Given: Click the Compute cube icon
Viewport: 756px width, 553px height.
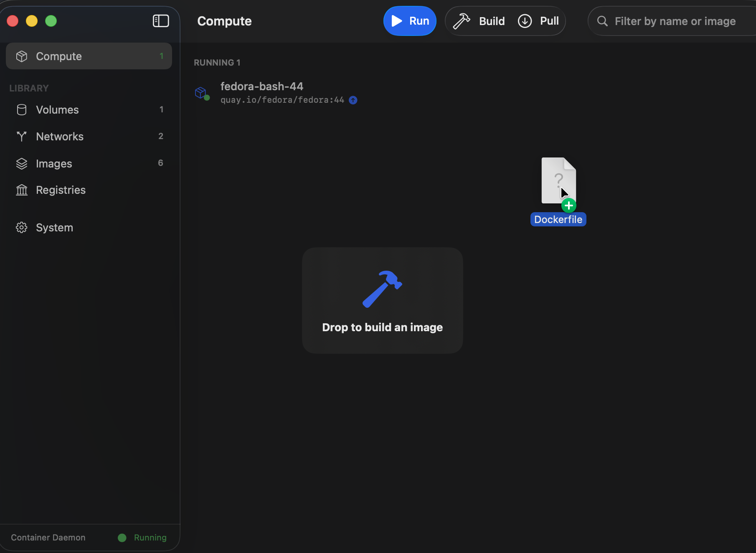Looking at the screenshot, I should (22, 56).
